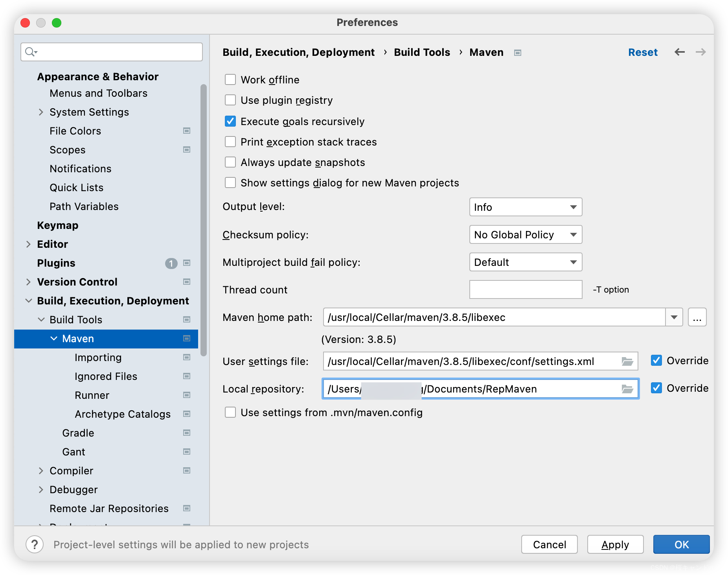Click project-level icon beside File Colors
The height and width of the screenshot is (575, 728).
point(187,131)
